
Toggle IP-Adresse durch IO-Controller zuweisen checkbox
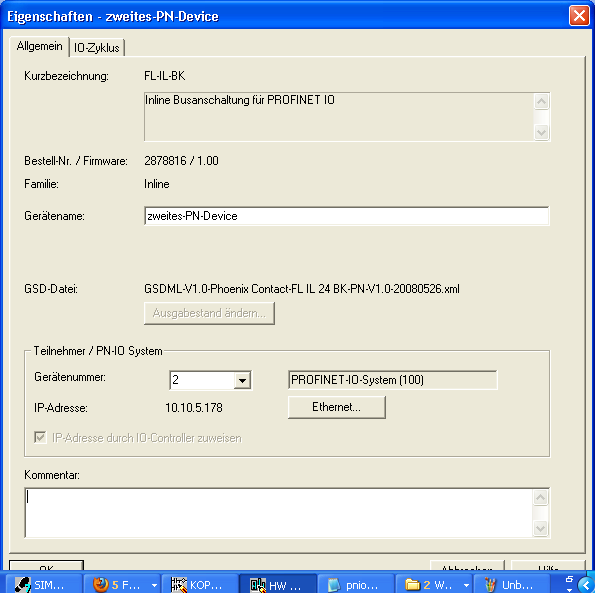[x=40, y=437]
